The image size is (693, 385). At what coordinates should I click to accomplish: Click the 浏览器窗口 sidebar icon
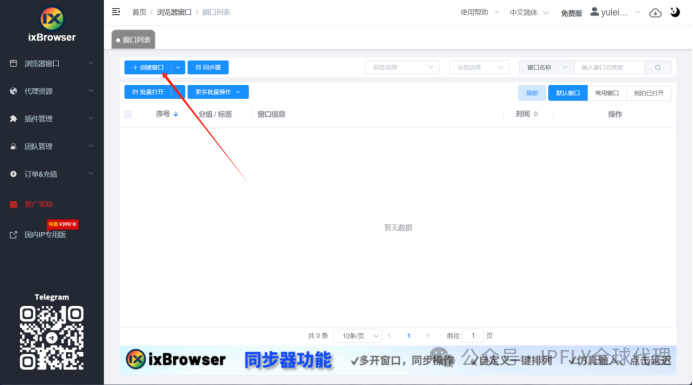pos(13,63)
